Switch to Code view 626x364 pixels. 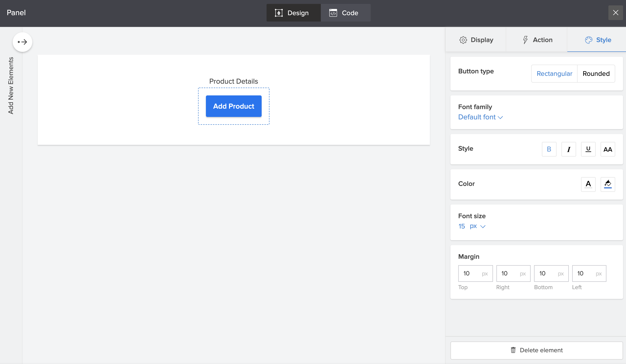(x=345, y=13)
